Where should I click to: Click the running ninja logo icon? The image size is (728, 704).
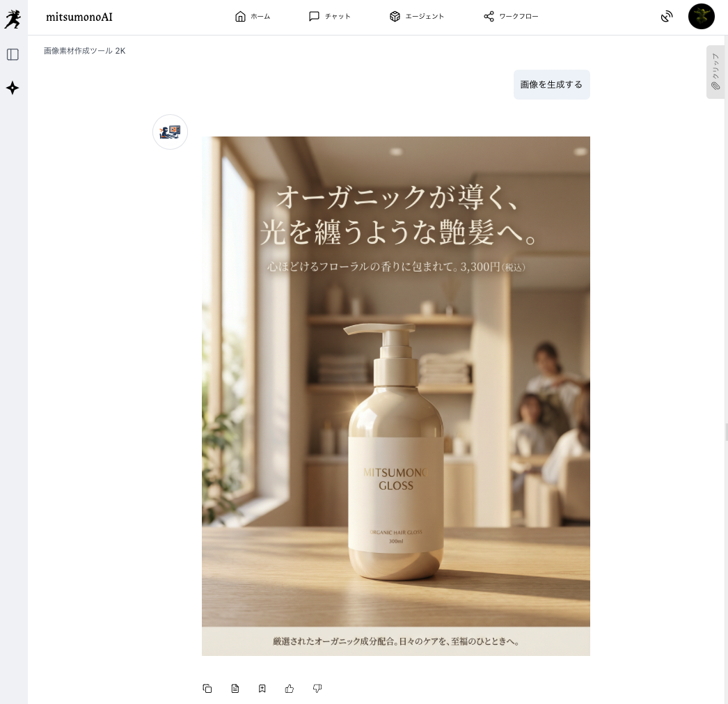pyautogui.click(x=13, y=19)
